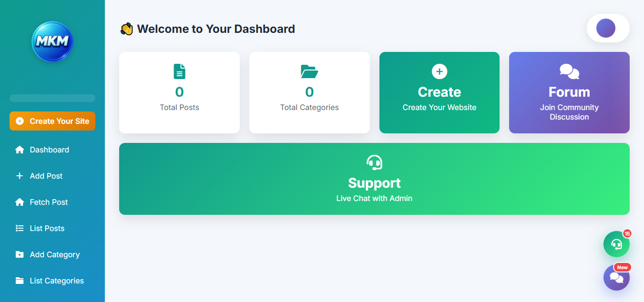Click the list icon beside List Posts
Viewport: 644px width, 302px height.
click(20, 228)
